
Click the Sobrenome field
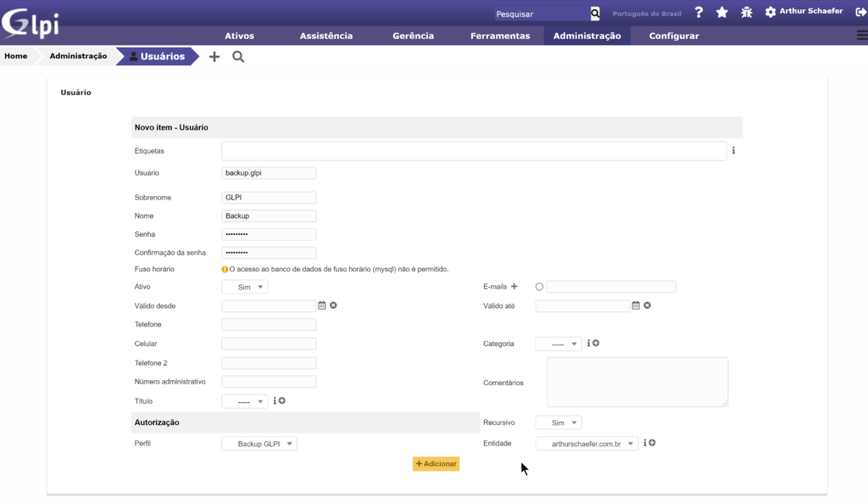click(x=269, y=197)
